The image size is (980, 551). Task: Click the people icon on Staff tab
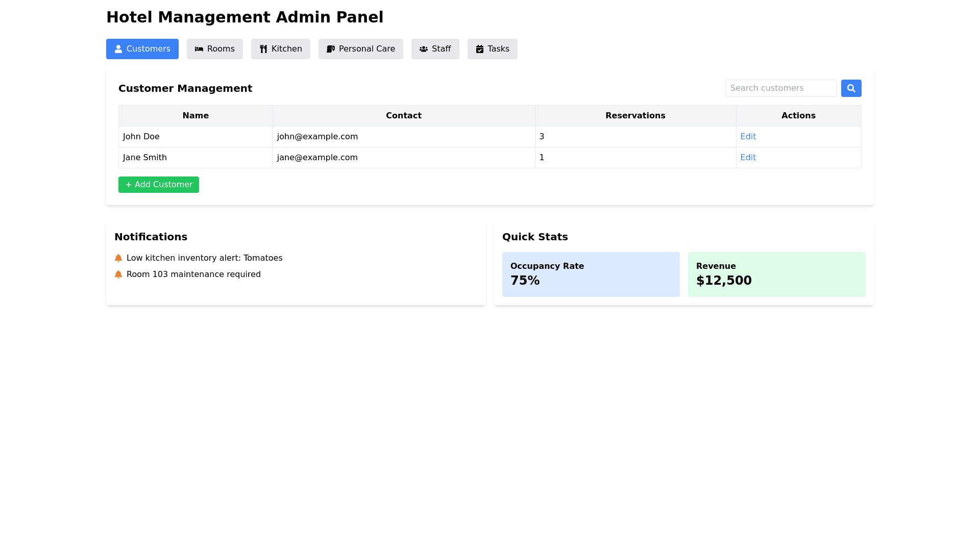click(424, 49)
